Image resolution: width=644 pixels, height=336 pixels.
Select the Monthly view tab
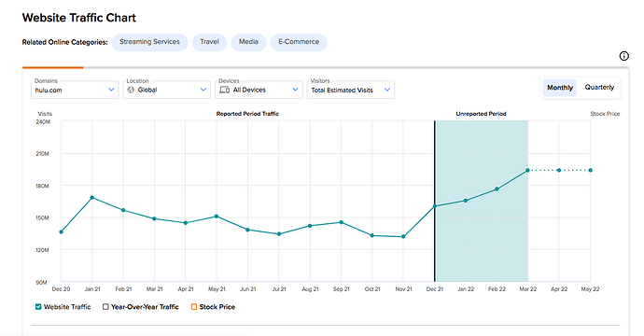[560, 88]
